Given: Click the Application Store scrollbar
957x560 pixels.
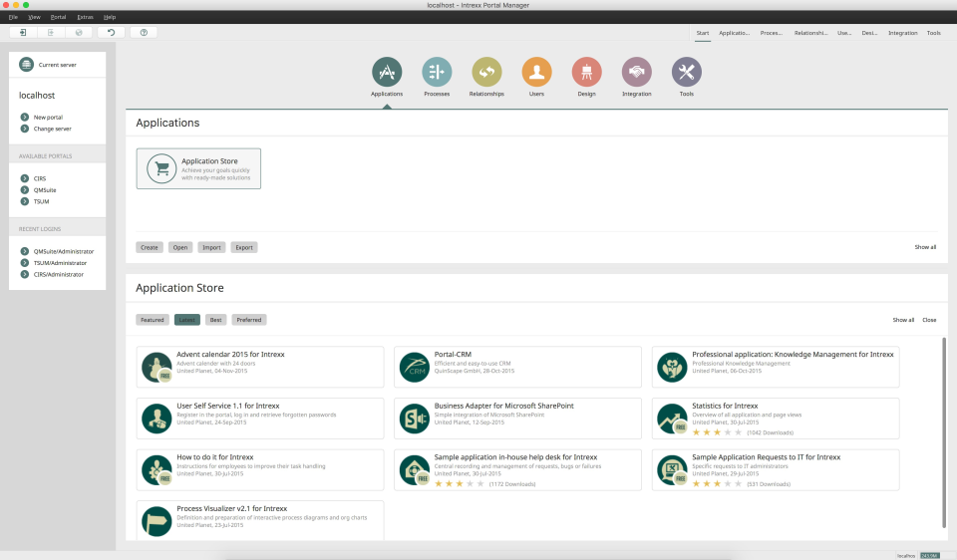Looking at the screenshot, I should [x=944, y=432].
